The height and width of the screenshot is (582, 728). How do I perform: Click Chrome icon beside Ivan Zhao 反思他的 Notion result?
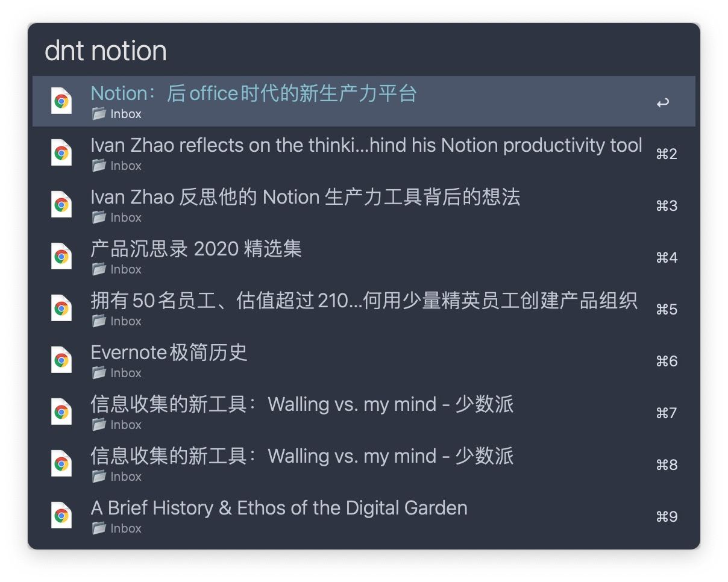pos(61,205)
